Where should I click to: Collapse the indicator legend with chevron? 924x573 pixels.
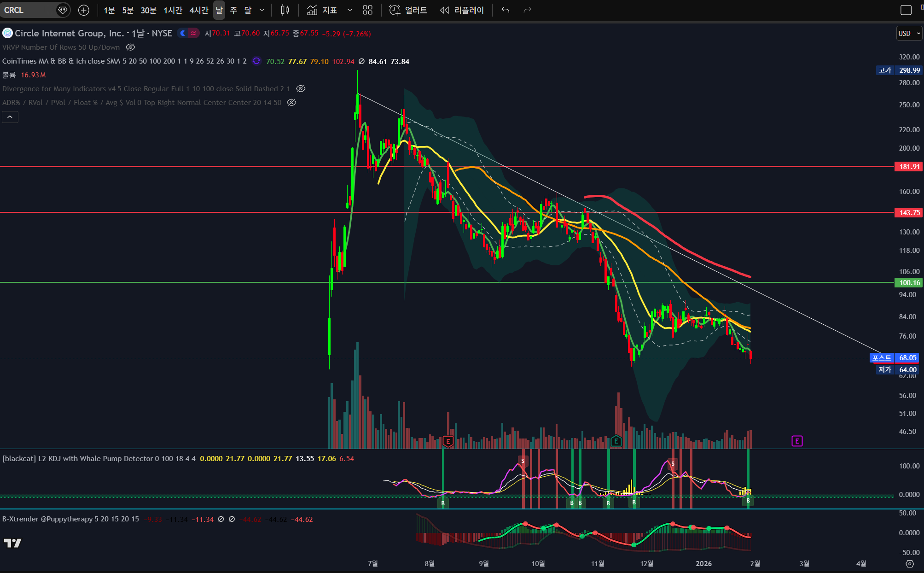tap(10, 117)
